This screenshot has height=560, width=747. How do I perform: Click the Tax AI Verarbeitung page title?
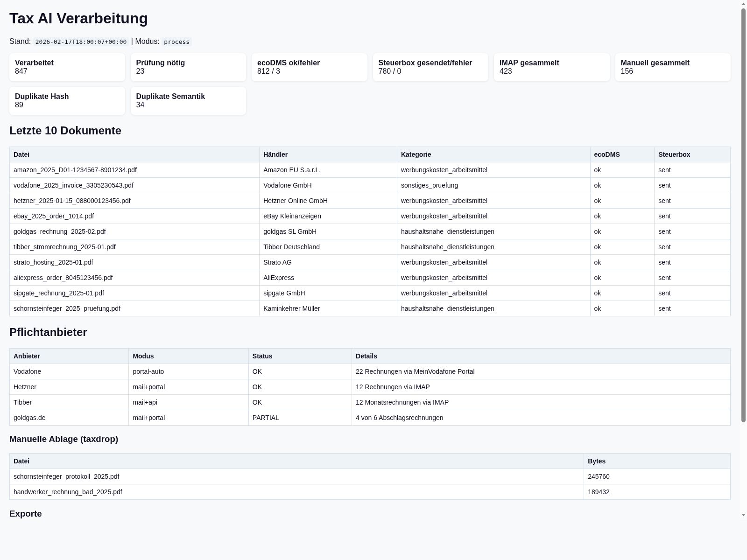pos(78,18)
